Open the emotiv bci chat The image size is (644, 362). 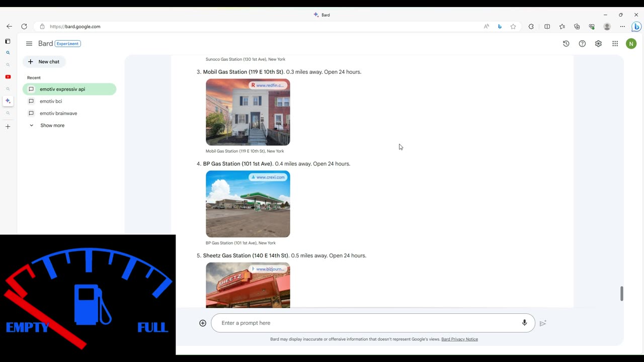69,101
